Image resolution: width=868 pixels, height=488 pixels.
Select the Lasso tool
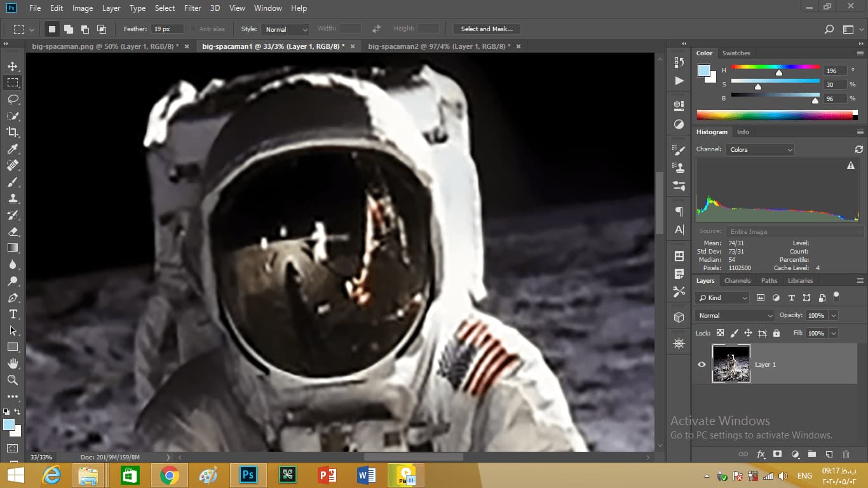13,99
